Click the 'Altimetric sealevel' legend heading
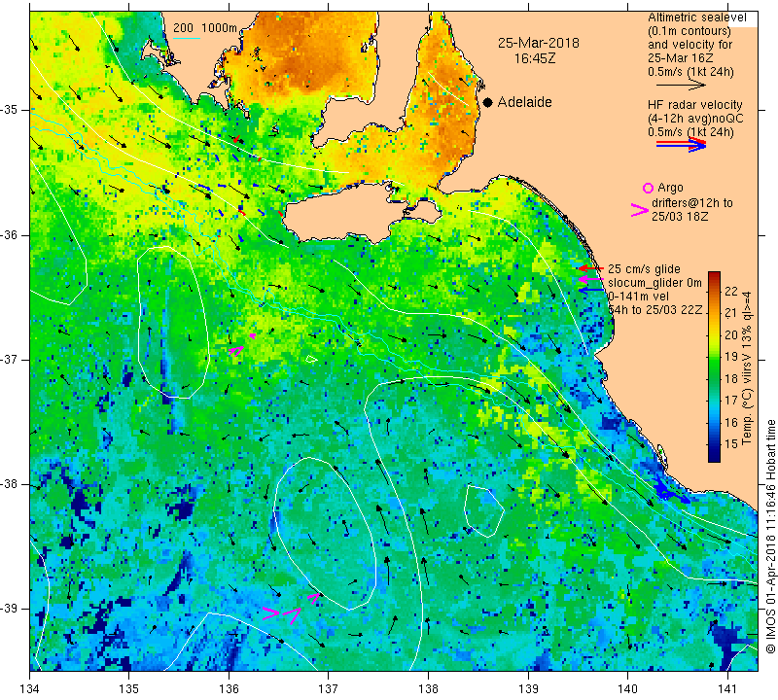 click(x=696, y=17)
